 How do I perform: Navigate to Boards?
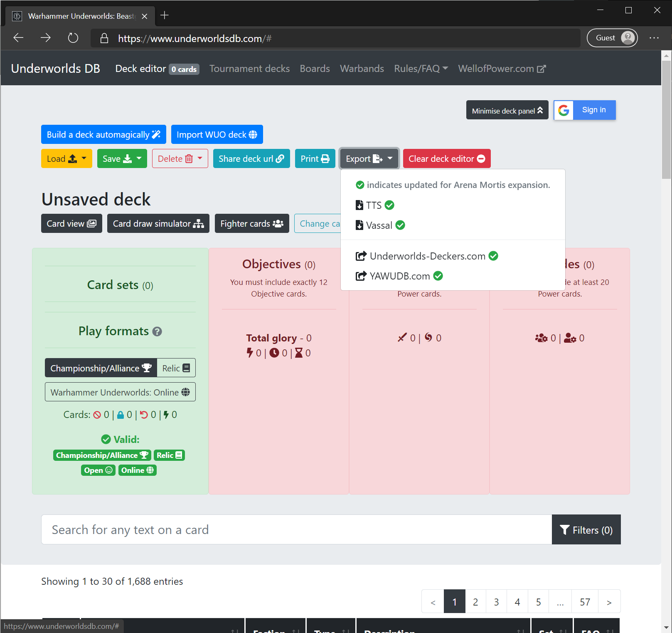(315, 69)
